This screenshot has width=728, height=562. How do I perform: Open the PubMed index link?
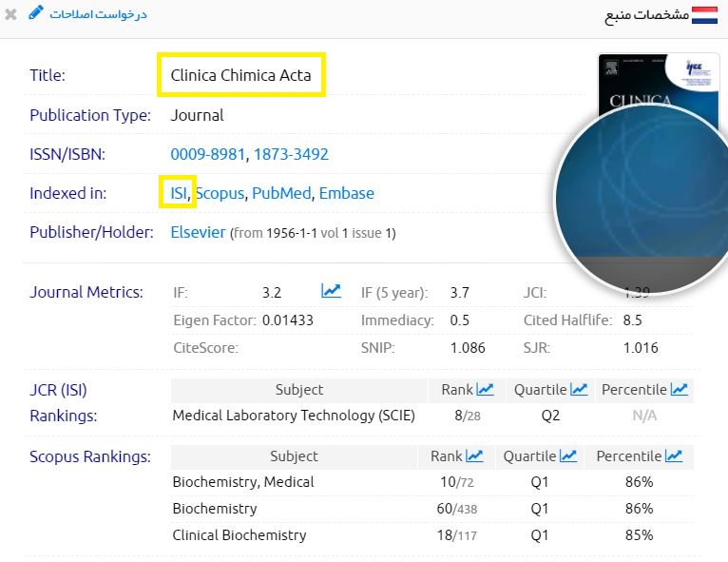click(281, 193)
